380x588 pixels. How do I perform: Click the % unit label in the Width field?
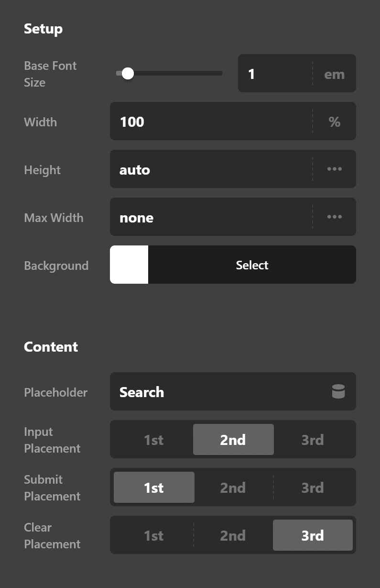click(x=334, y=122)
